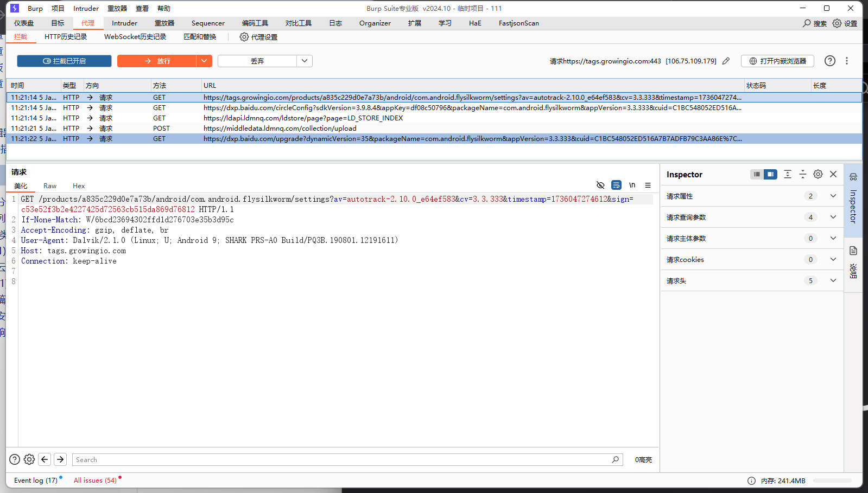Switch to the Organizer tab
868x493 pixels.
click(375, 23)
